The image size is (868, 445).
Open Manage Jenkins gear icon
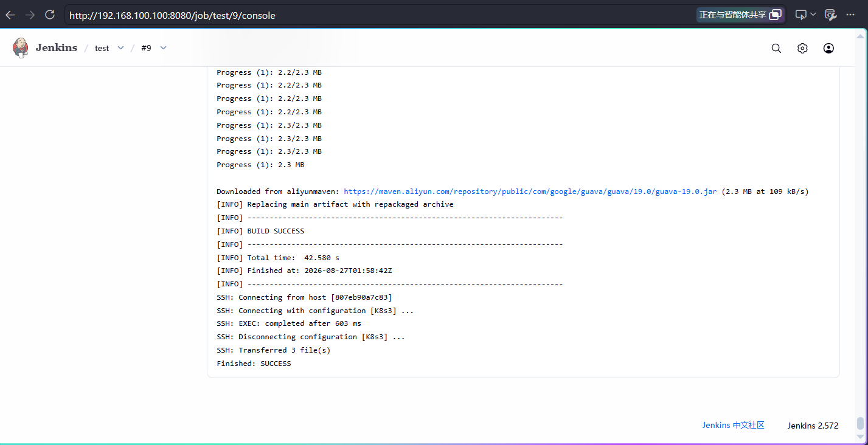pos(802,48)
